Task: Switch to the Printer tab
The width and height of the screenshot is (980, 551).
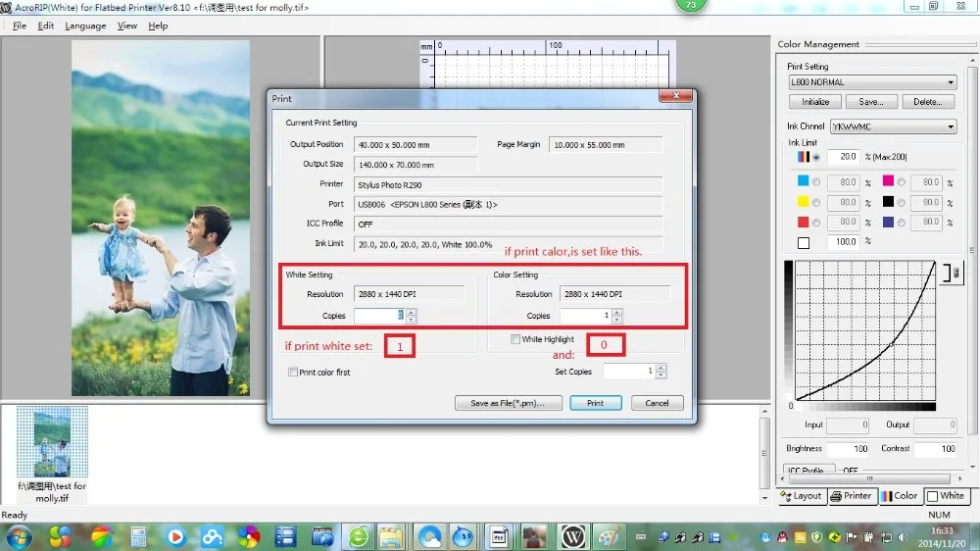Action: tap(852, 496)
